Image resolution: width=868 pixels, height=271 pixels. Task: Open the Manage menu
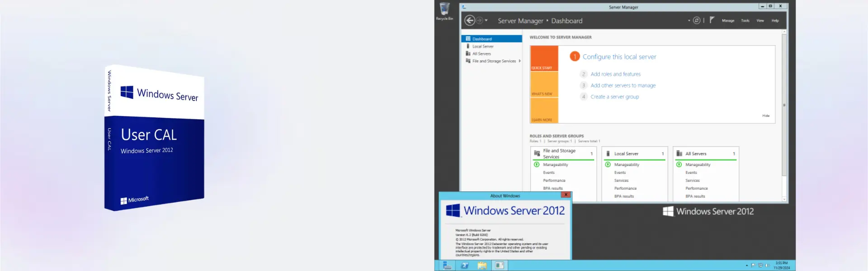click(728, 21)
